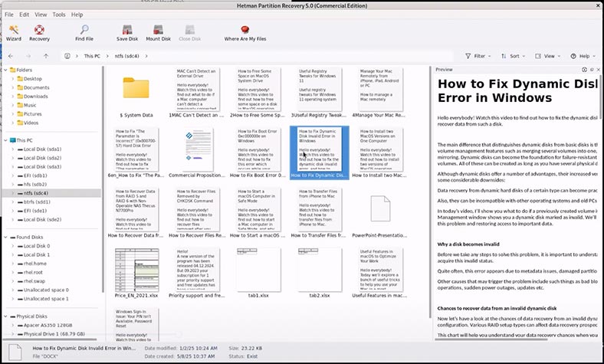Collapse the Found Disks section

tap(6, 238)
